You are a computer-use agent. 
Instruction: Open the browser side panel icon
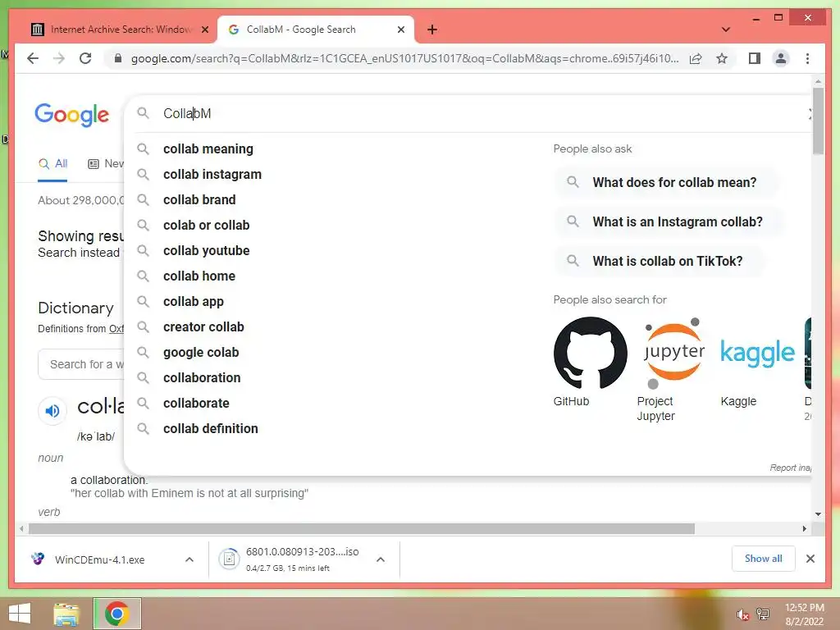point(755,58)
